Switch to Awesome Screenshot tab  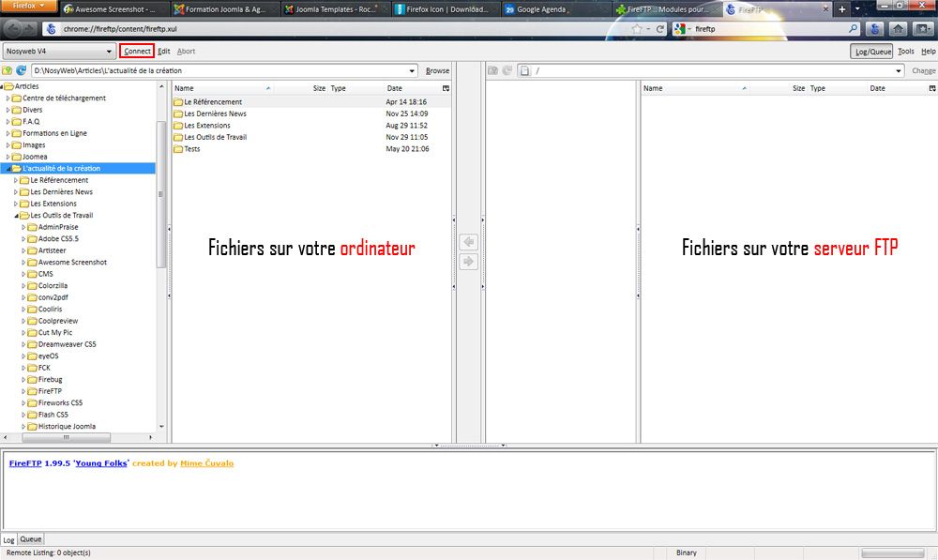click(113, 9)
